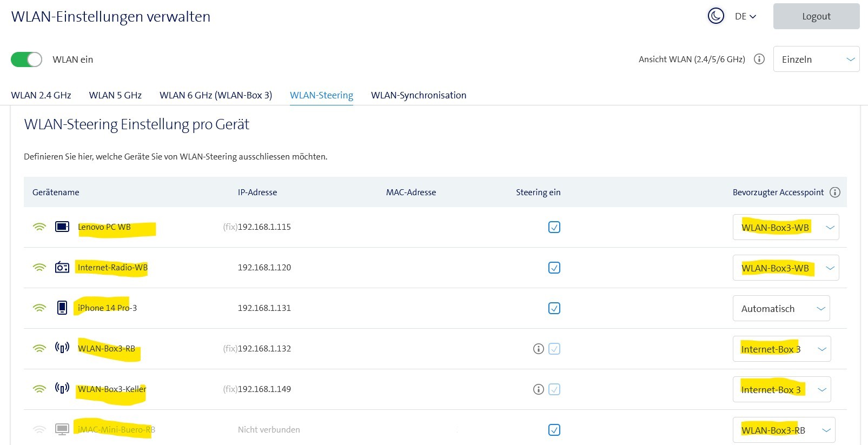This screenshot has height=445, width=868.
Task: Open accesspoint dropdown for Internet-Radio-WB
Action: click(785, 268)
